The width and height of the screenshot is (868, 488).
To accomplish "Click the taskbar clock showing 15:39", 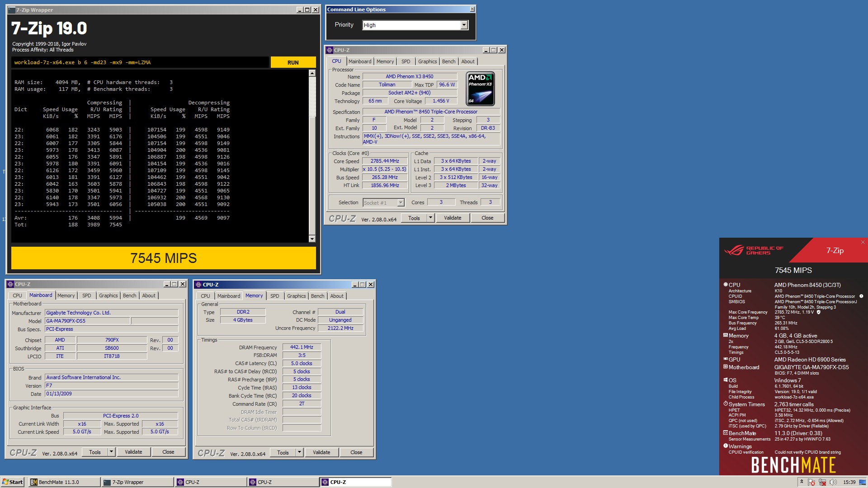I will coord(849,482).
